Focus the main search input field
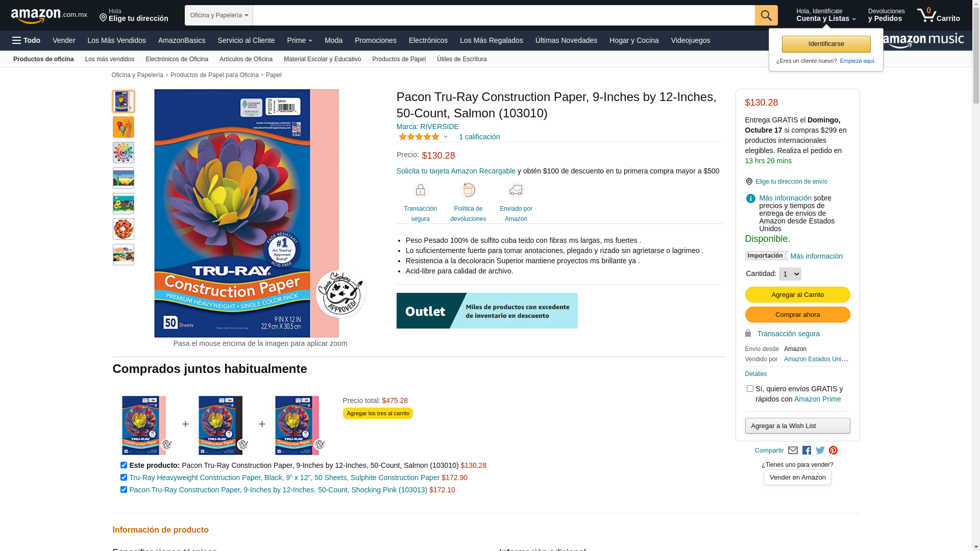This screenshot has width=980, height=551. point(504,15)
